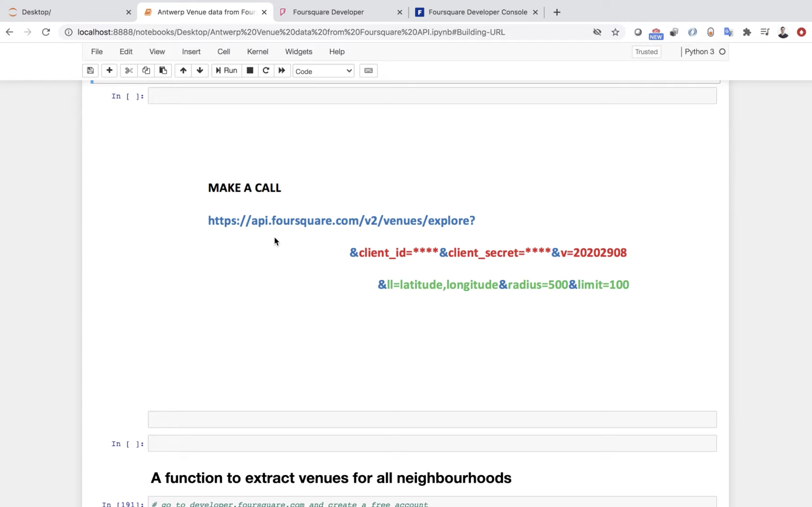The height and width of the screenshot is (507, 812).
Task: Restart kernel and run all cells icon
Action: [x=282, y=71]
